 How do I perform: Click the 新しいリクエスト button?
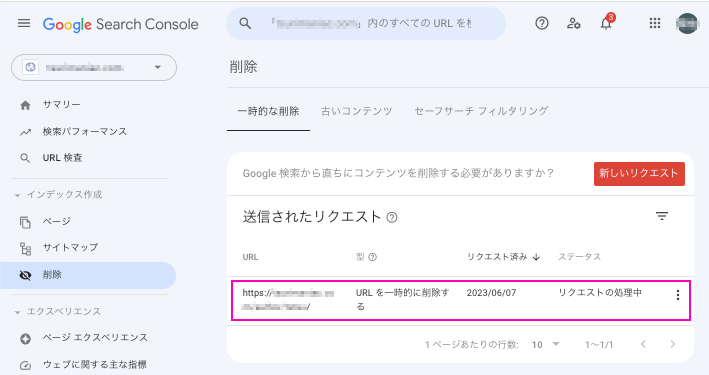tap(639, 174)
